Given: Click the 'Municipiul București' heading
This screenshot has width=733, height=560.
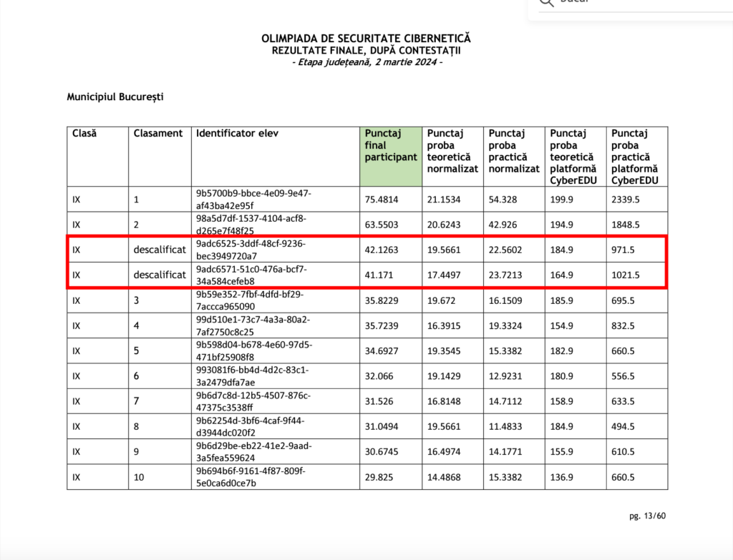Looking at the screenshot, I should point(115,97).
